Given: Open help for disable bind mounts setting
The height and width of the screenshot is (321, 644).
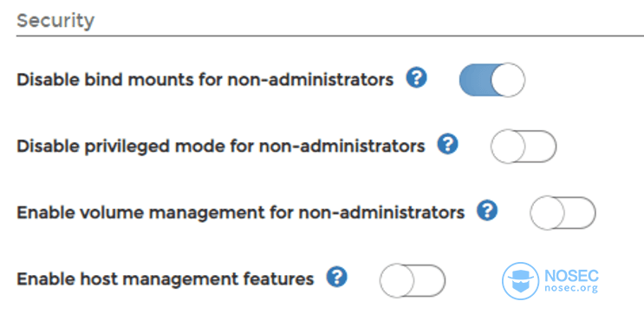Looking at the screenshot, I should coord(416,78).
